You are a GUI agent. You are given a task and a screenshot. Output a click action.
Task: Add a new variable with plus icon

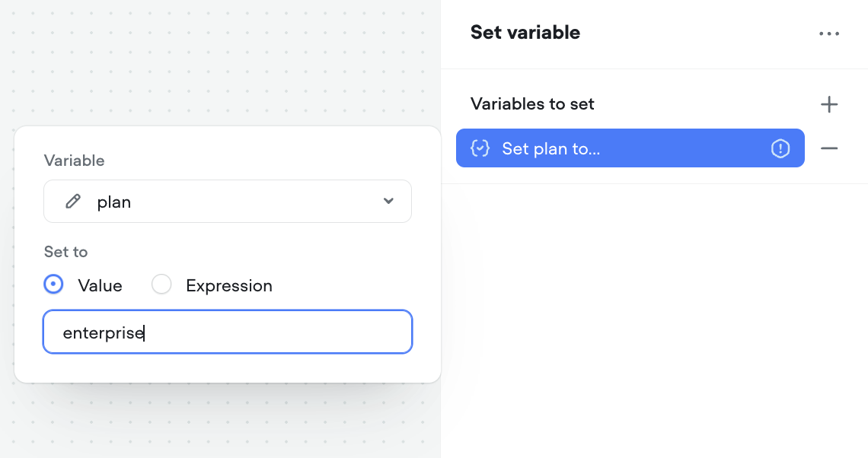(829, 104)
